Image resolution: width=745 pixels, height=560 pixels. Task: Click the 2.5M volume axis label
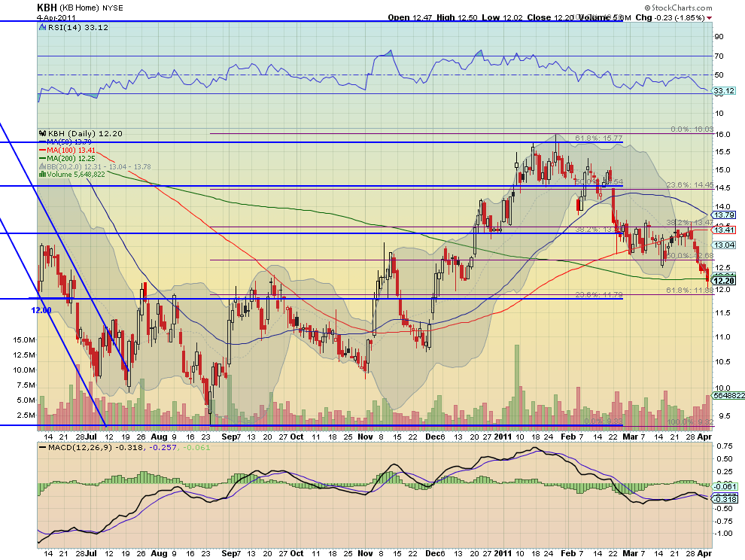26,415
